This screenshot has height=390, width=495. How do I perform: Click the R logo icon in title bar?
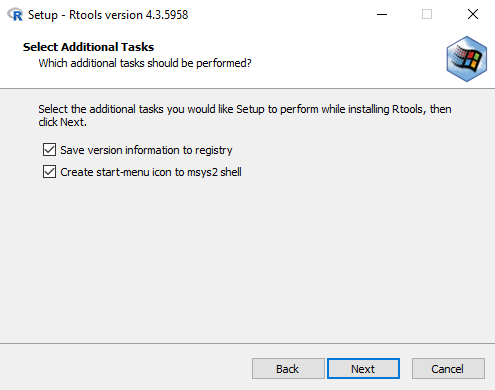(x=15, y=15)
